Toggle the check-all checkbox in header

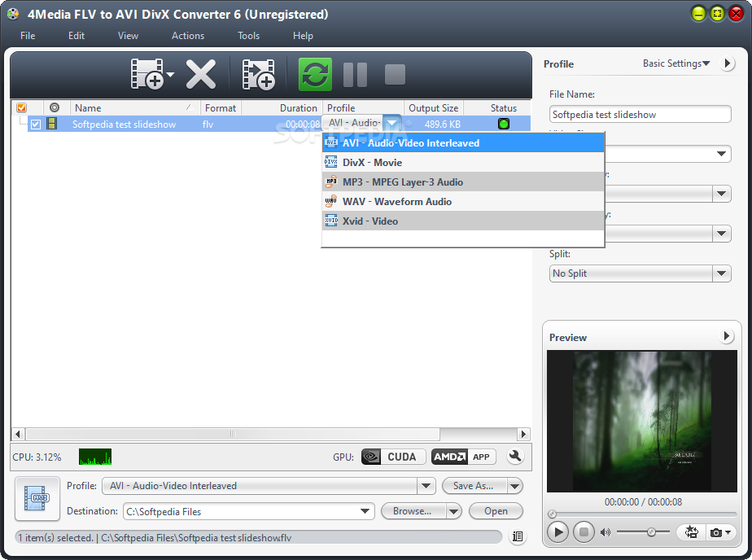22,108
